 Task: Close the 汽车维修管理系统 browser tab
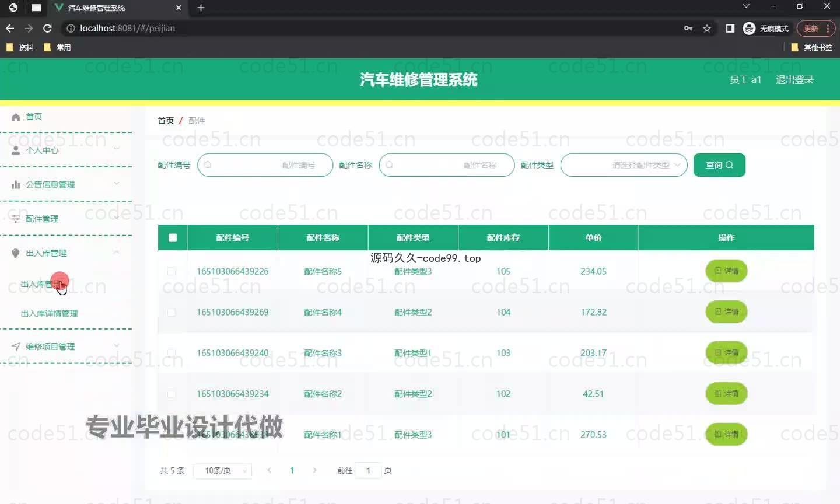(178, 8)
